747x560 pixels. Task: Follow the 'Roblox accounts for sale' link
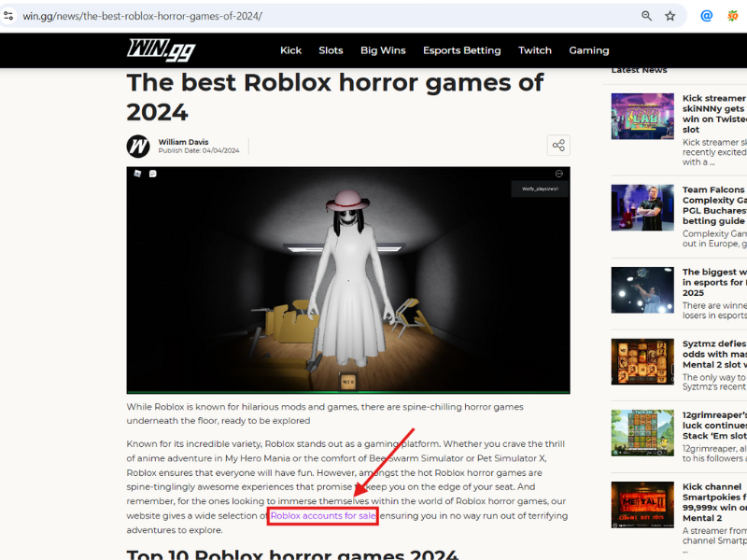click(x=323, y=516)
